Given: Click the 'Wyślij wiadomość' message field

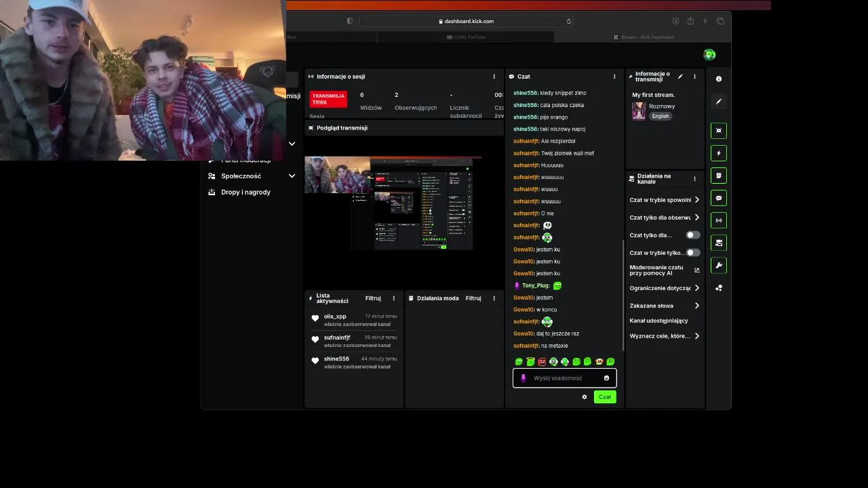Looking at the screenshot, I should 564,378.
